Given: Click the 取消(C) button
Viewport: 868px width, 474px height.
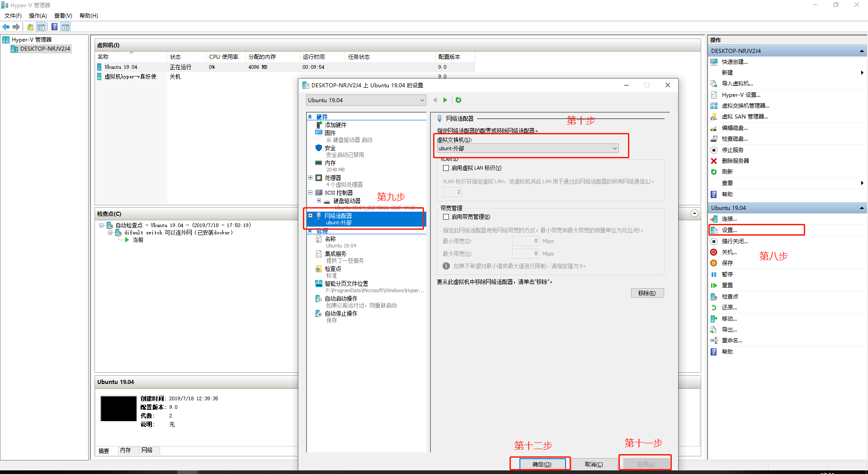Looking at the screenshot, I should coord(594,465).
